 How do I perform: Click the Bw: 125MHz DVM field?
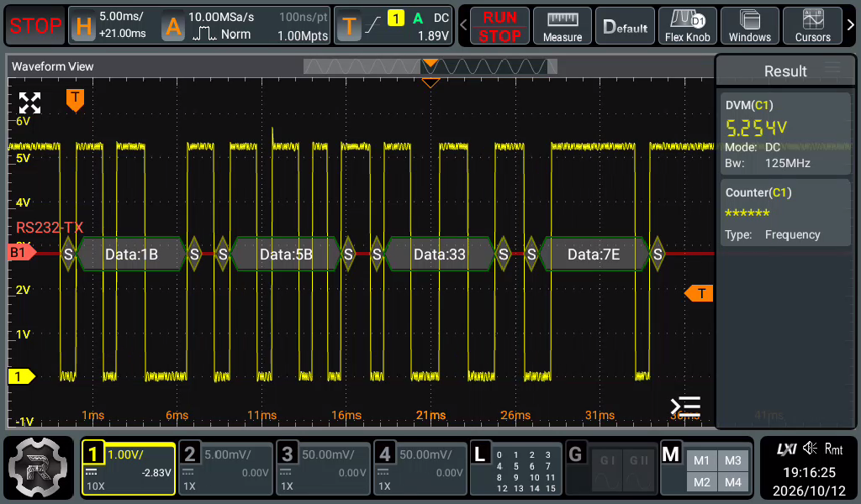tap(768, 163)
